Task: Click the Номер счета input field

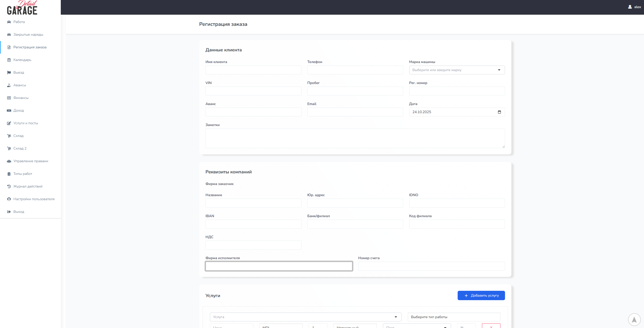Action: tap(431, 266)
